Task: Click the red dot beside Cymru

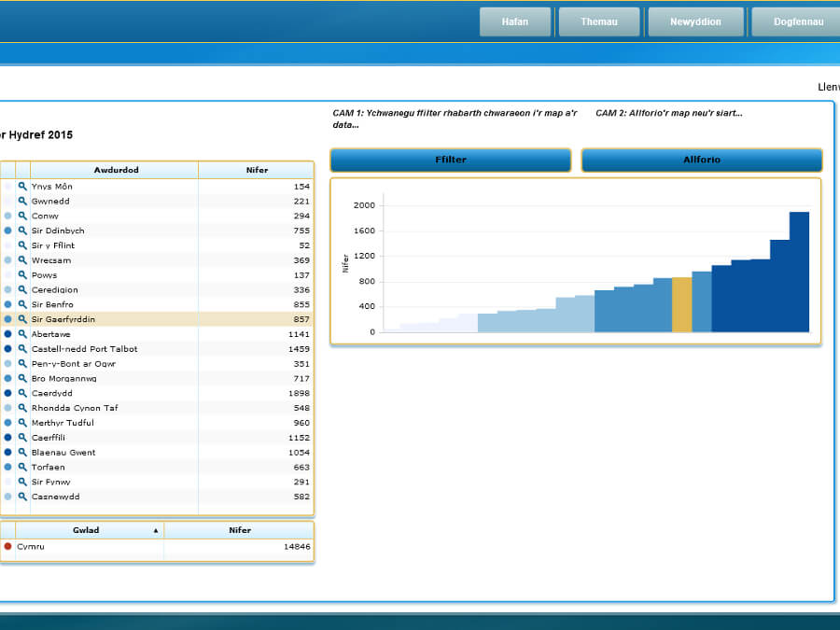Action: (8, 546)
